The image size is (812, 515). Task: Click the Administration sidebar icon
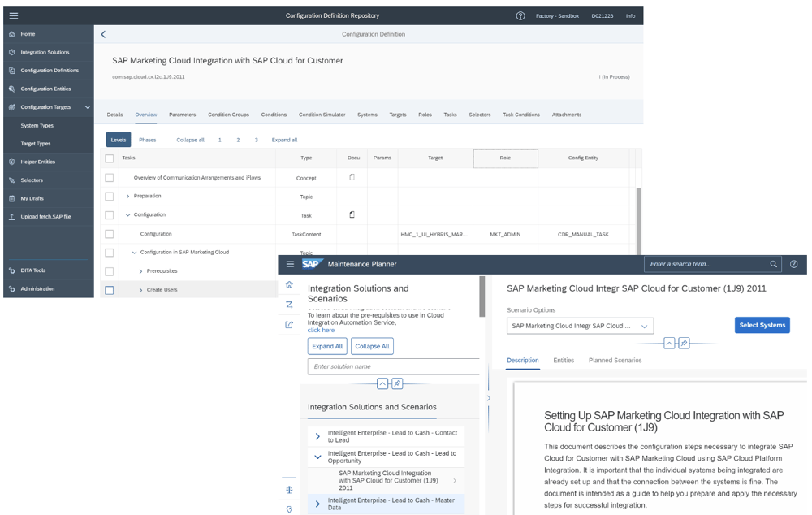12,289
